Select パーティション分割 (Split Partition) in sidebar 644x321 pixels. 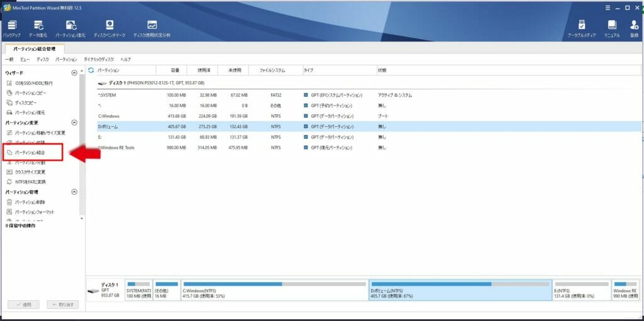[26, 163]
